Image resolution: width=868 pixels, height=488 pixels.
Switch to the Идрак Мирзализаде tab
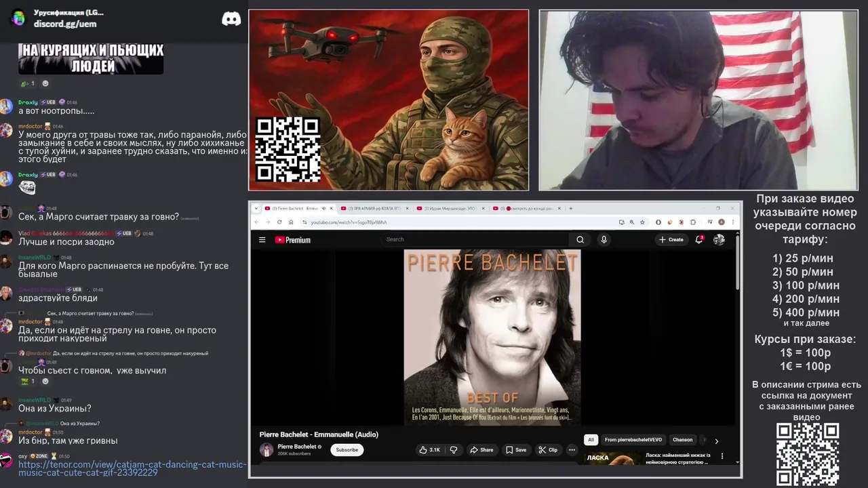tap(451, 208)
